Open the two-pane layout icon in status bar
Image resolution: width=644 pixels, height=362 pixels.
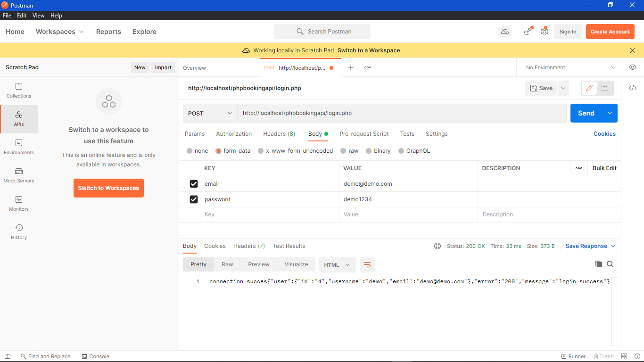pyautogui.click(x=624, y=356)
